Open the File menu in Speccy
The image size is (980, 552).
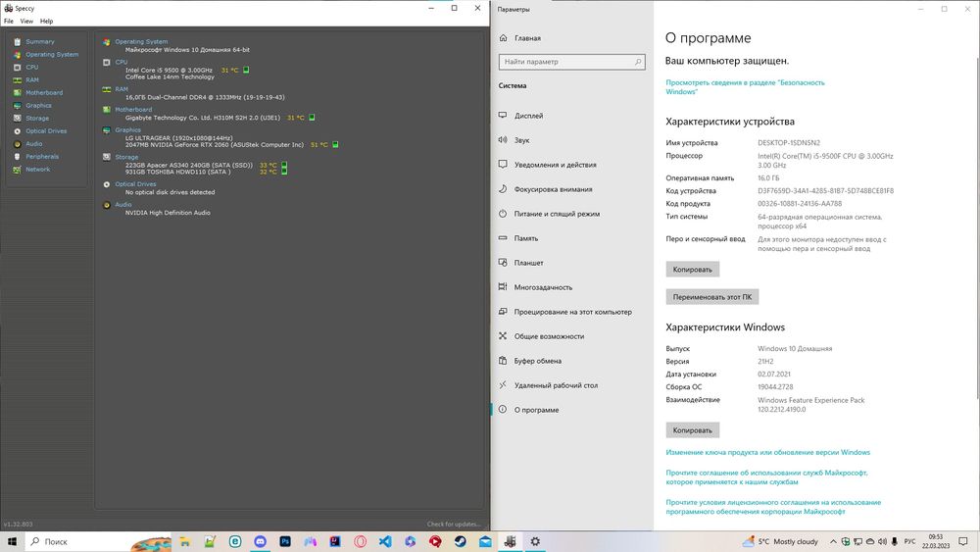(9, 22)
